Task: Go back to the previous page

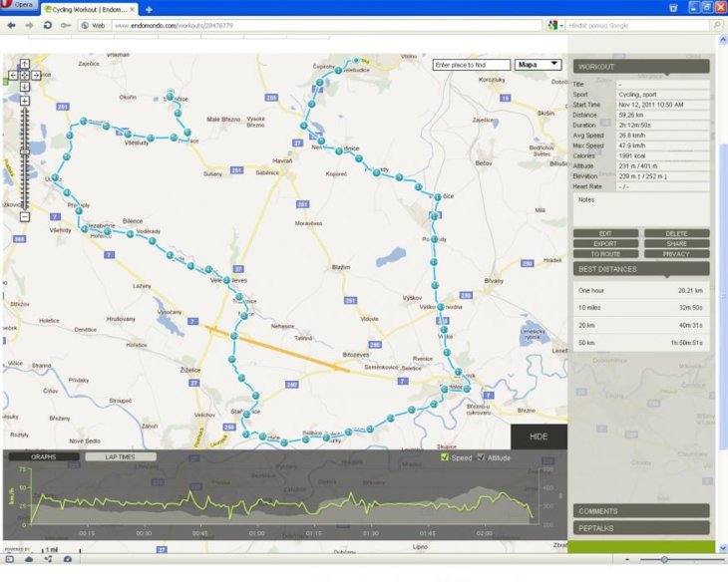Action: coord(11,26)
